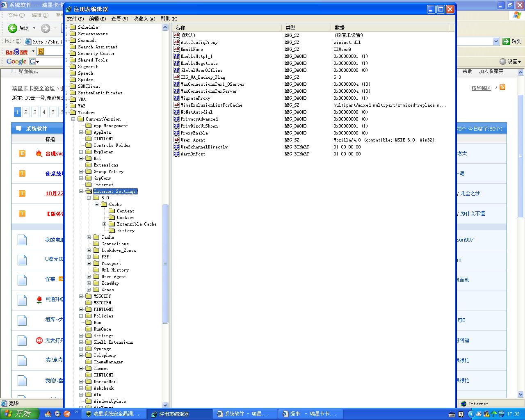Click the 转到 button beside address bar
The image size is (525, 420).
pyautogui.click(x=512, y=41)
